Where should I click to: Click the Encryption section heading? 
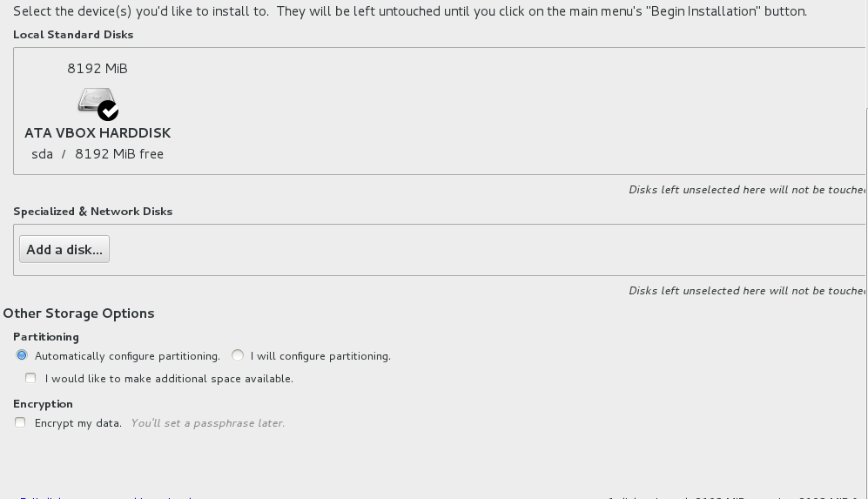(x=44, y=404)
